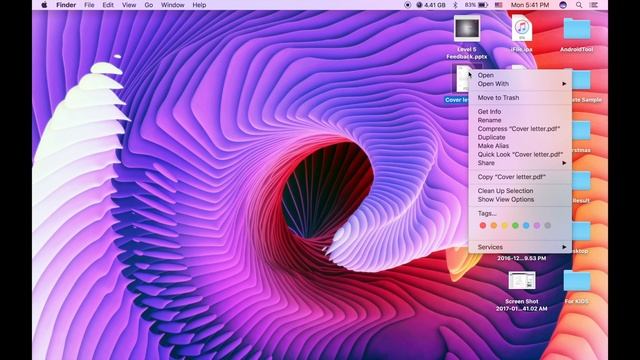Apply the gray tag color
This screenshot has width=640, height=360.
click(548, 225)
